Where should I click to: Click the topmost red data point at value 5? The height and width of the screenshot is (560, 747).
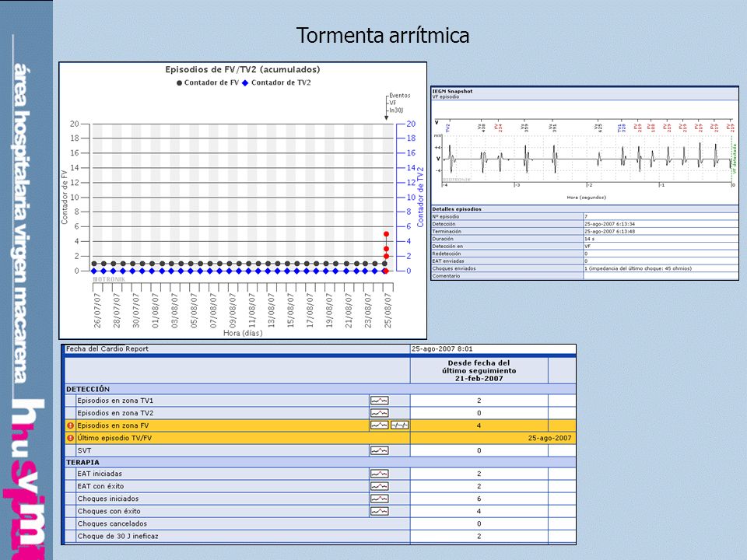click(x=386, y=234)
